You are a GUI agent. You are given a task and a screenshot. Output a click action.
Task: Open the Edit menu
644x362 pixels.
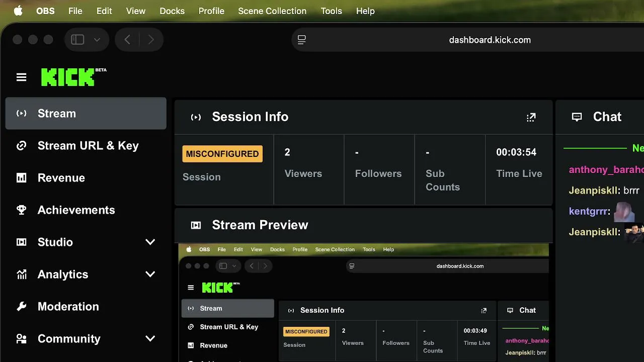pos(104,11)
